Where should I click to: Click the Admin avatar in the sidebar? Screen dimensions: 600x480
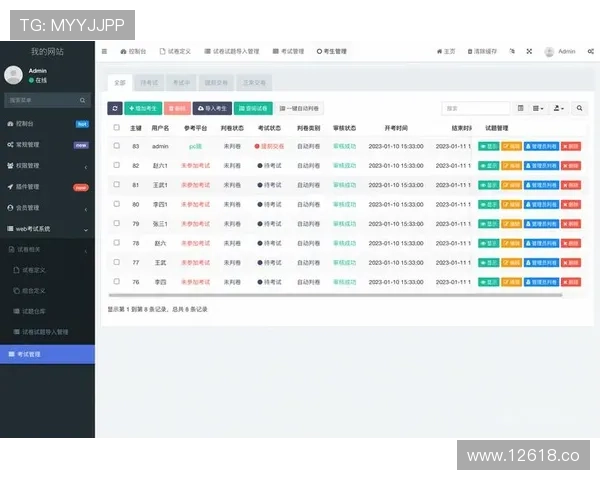[13, 75]
